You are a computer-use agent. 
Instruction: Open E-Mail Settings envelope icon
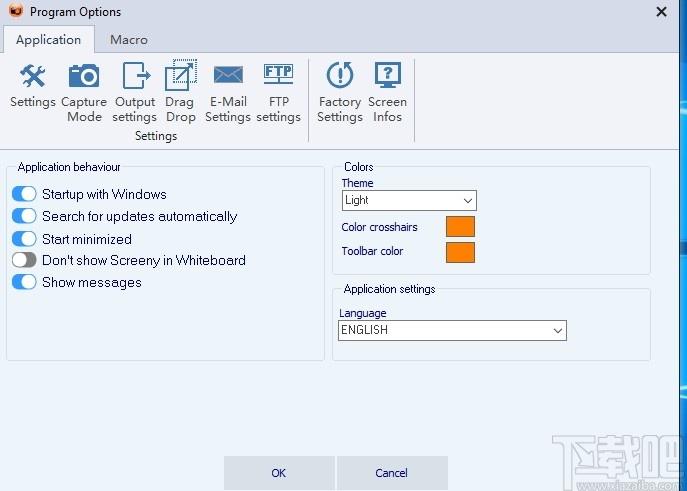coord(228,75)
